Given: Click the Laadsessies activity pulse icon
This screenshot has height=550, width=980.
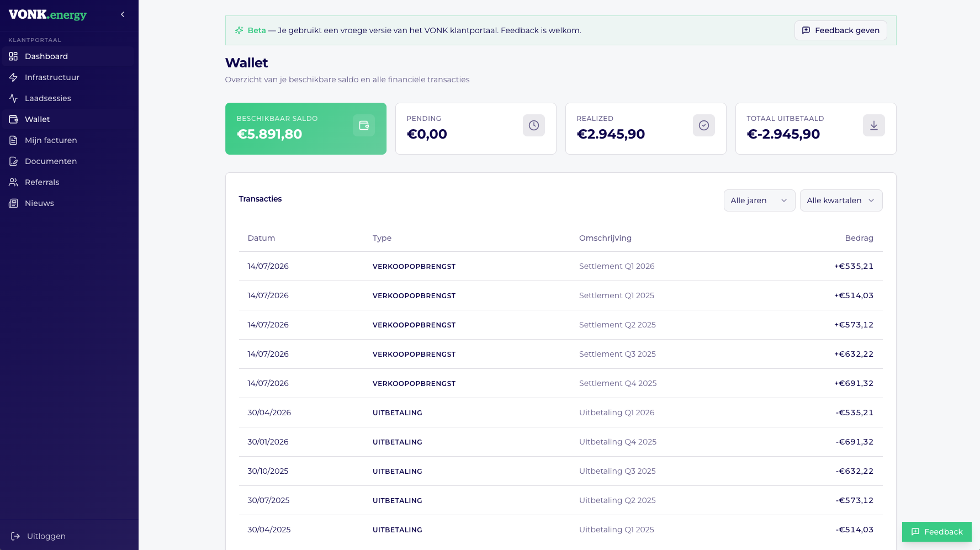Looking at the screenshot, I should pyautogui.click(x=13, y=98).
